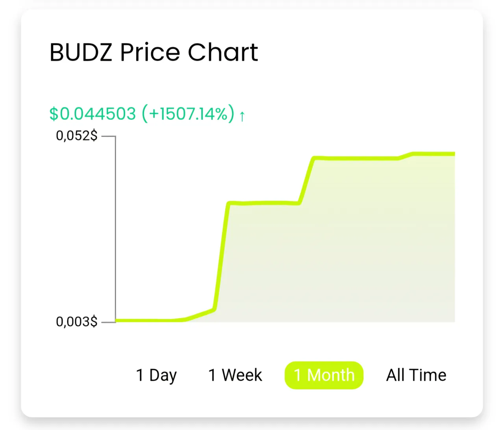Click the flat starting segment of line
This screenshot has width=504, height=430.
(x=150, y=321)
